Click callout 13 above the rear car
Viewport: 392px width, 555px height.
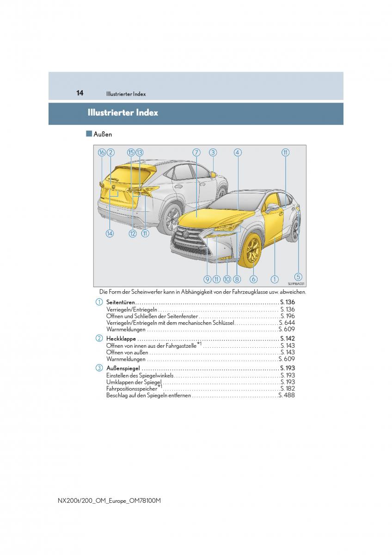point(139,152)
